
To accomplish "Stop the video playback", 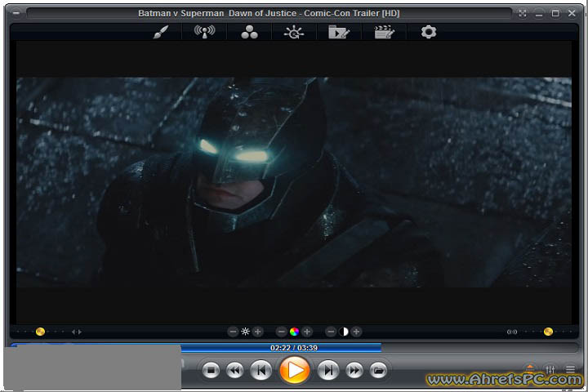I will coord(211,371).
